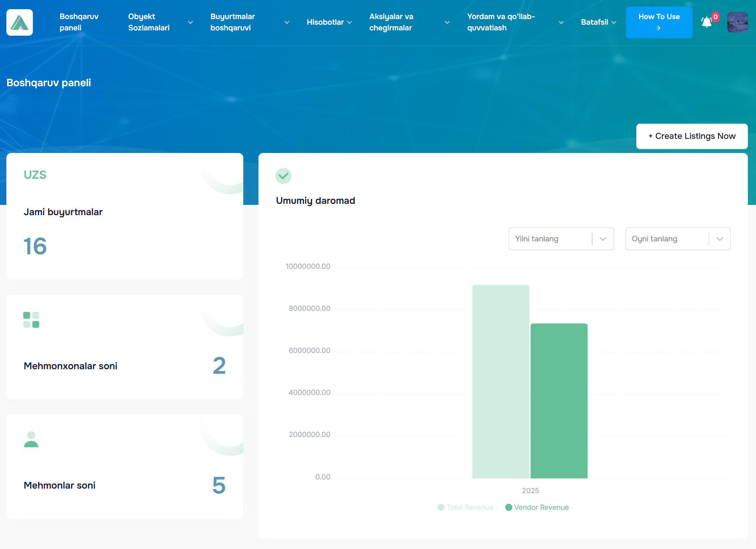Click the hotels grid icon

(31, 320)
